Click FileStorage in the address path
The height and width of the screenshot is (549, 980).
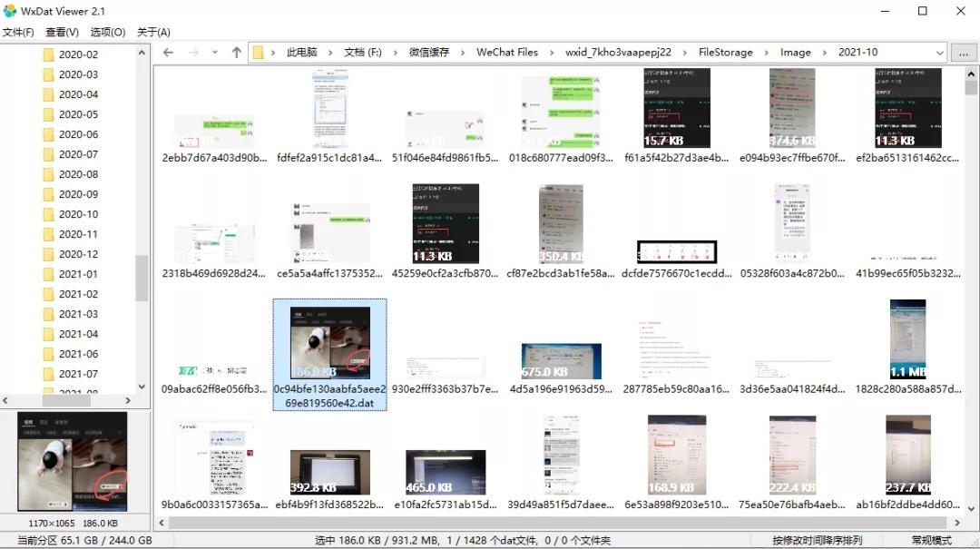tap(725, 53)
